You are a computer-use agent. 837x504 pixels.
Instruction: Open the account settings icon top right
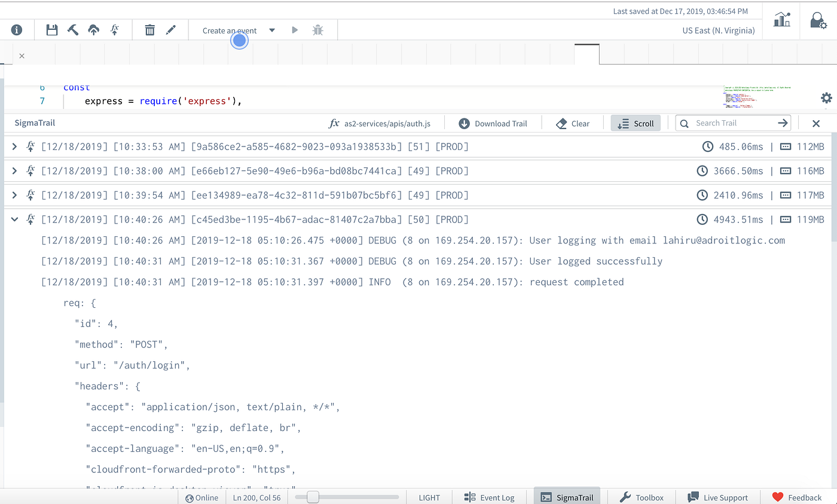[x=818, y=20]
